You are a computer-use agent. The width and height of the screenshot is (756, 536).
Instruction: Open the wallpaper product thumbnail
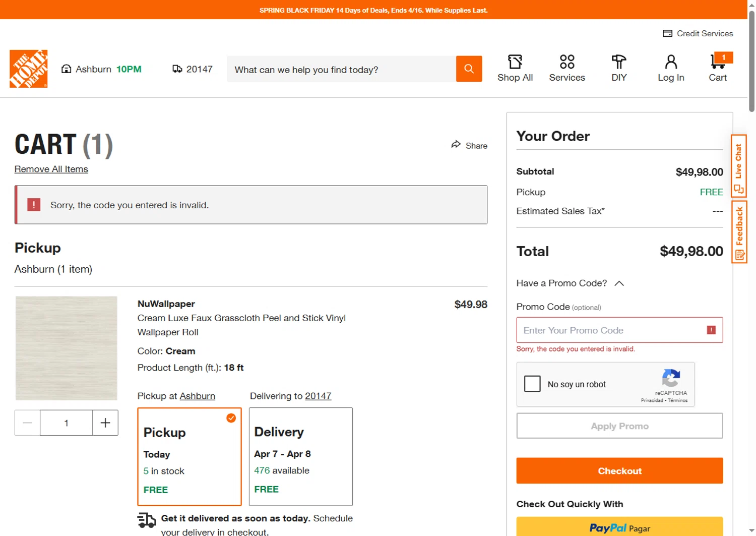click(67, 348)
